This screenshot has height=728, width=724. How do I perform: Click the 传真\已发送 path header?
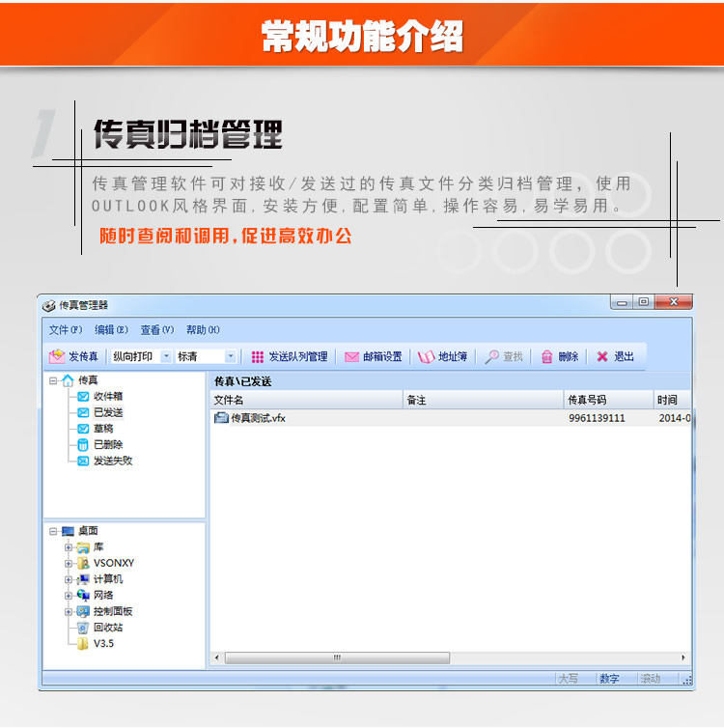[x=242, y=381]
